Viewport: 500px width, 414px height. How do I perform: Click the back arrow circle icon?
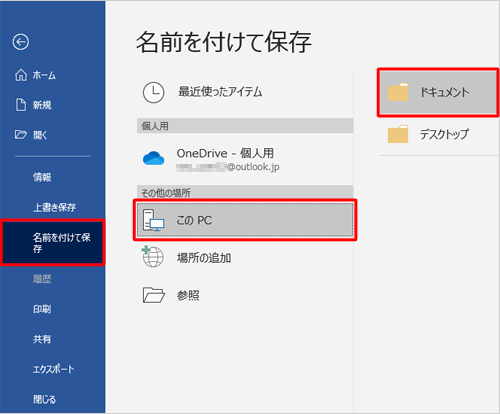[21, 42]
